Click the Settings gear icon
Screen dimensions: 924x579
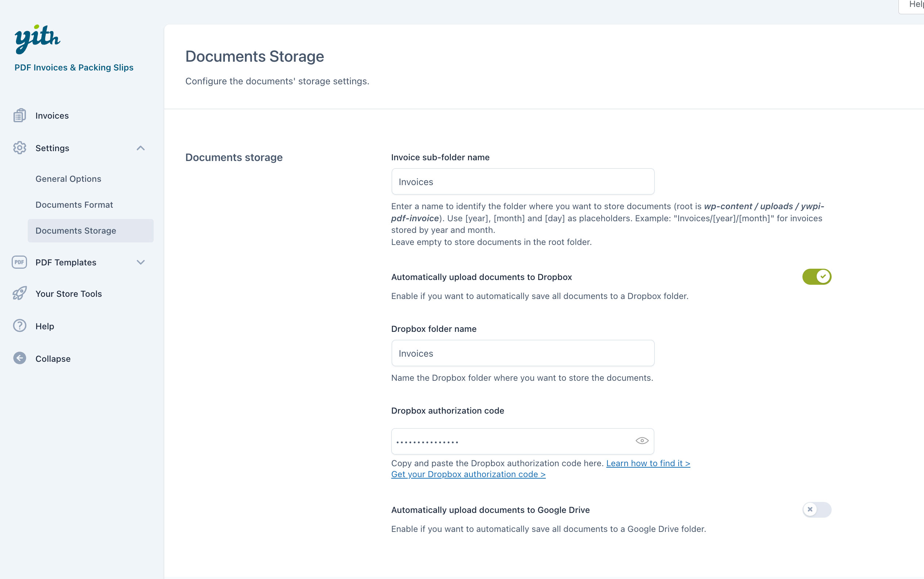click(x=19, y=148)
